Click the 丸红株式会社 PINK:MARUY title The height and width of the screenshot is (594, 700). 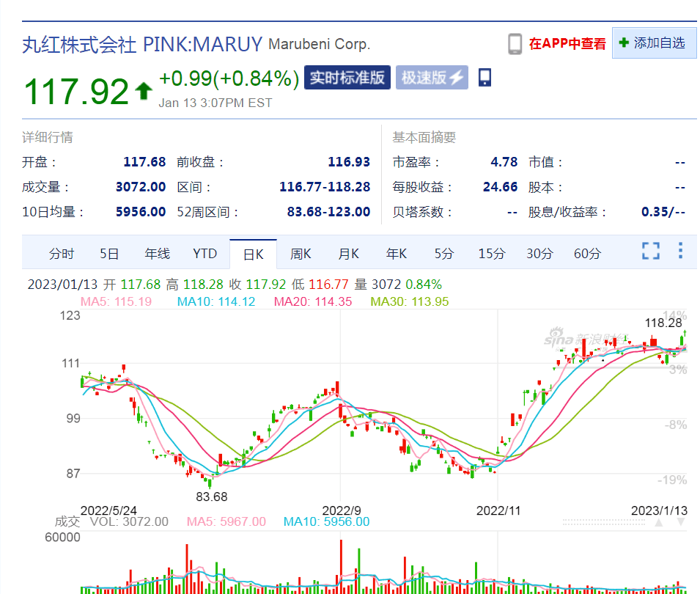click(142, 44)
